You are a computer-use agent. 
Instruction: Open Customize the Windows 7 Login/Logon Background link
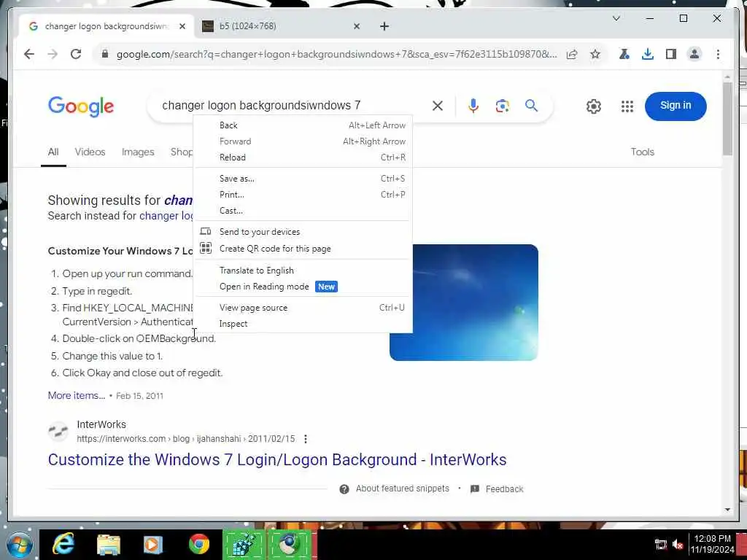click(276, 459)
